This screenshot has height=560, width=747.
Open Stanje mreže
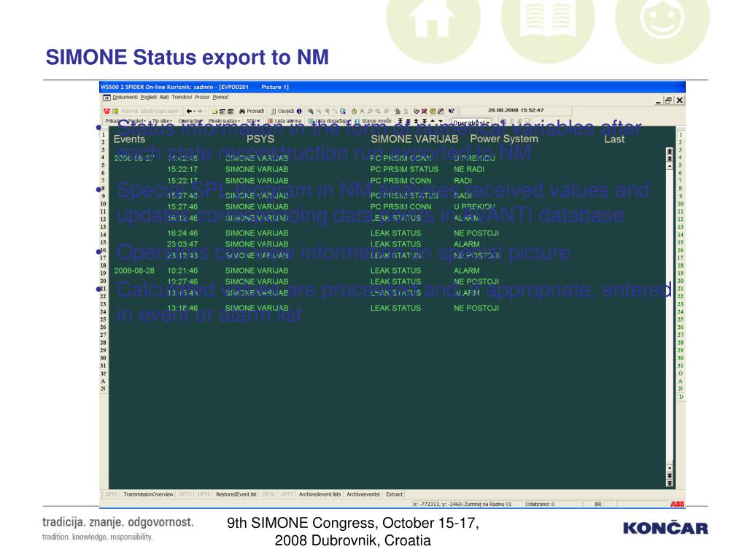[x=373, y=121]
